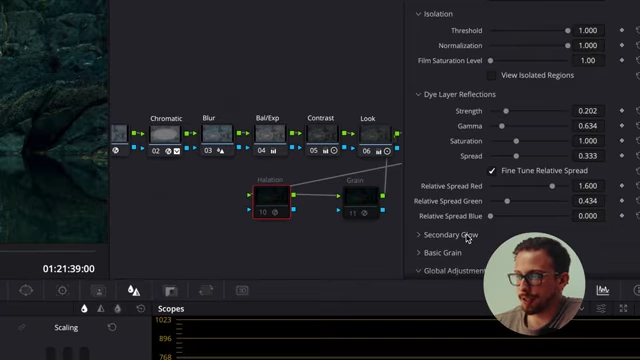Open the Key palette

tap(170, 291)
